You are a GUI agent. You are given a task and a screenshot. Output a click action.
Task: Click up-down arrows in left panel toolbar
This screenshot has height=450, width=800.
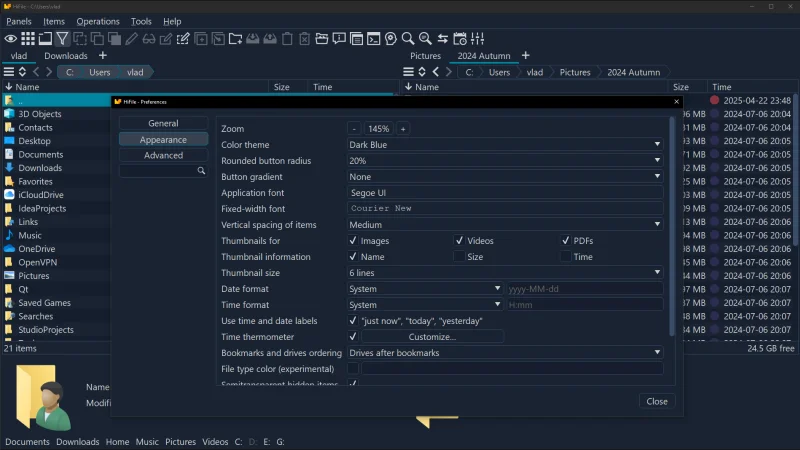22,72
